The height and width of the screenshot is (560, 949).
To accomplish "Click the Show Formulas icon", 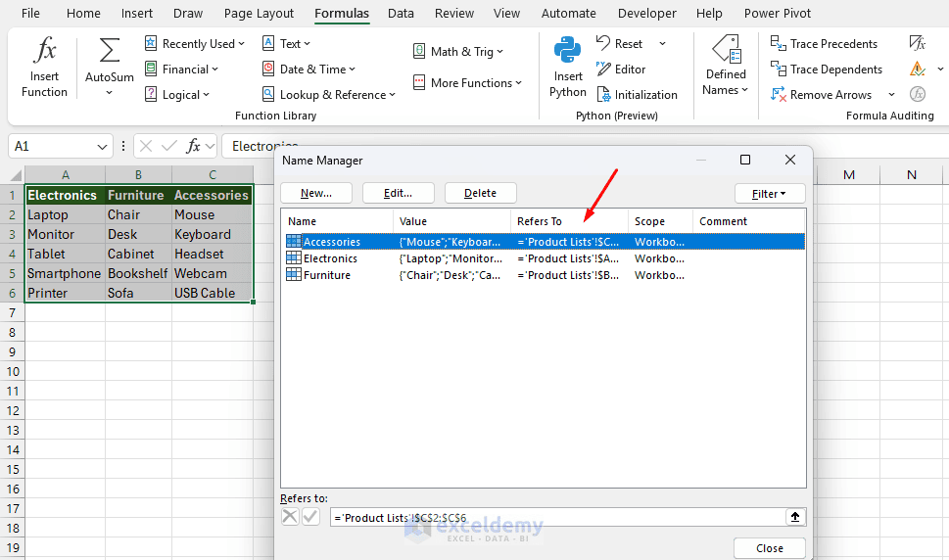I will [918, 43].
